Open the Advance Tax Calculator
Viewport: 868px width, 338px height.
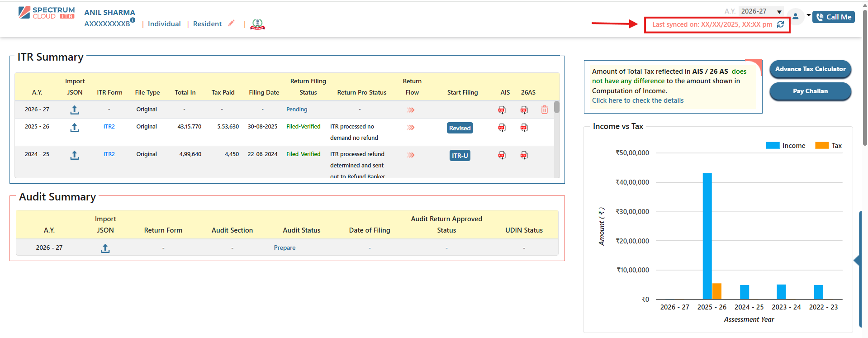[810, 69]
